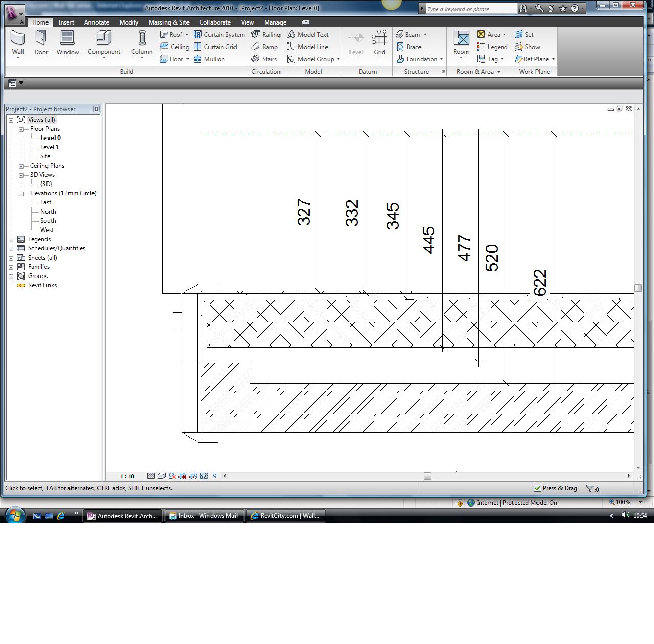654x644 pixels.
Task: Toggle crop region visibility
Action: [x=193, y=476]
